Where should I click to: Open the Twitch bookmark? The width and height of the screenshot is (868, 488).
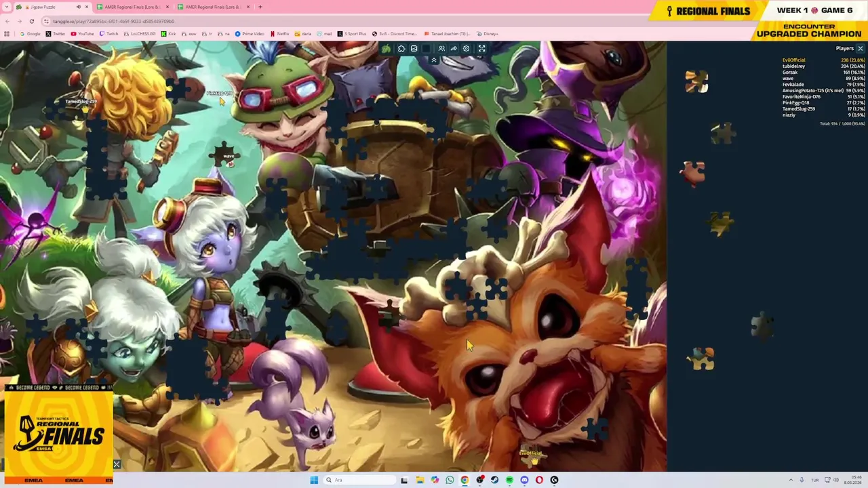(108, 34)
